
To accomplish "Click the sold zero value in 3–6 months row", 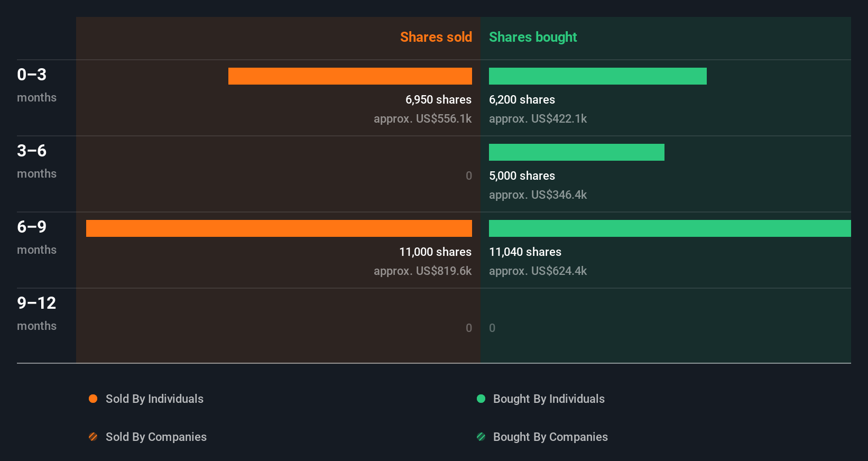I will click(469, 176).
